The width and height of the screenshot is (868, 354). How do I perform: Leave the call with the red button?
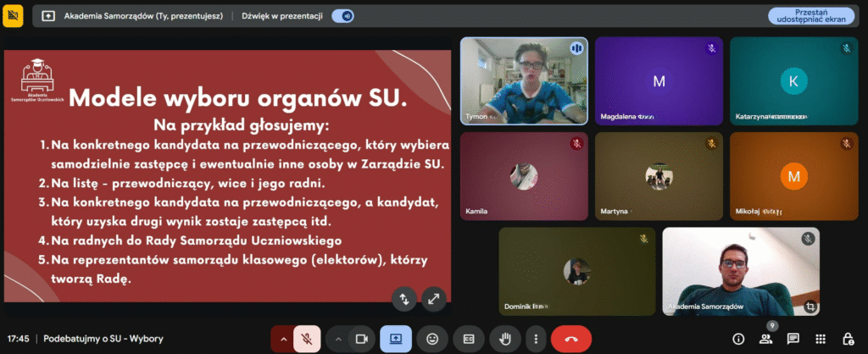(x=571, y=339)
